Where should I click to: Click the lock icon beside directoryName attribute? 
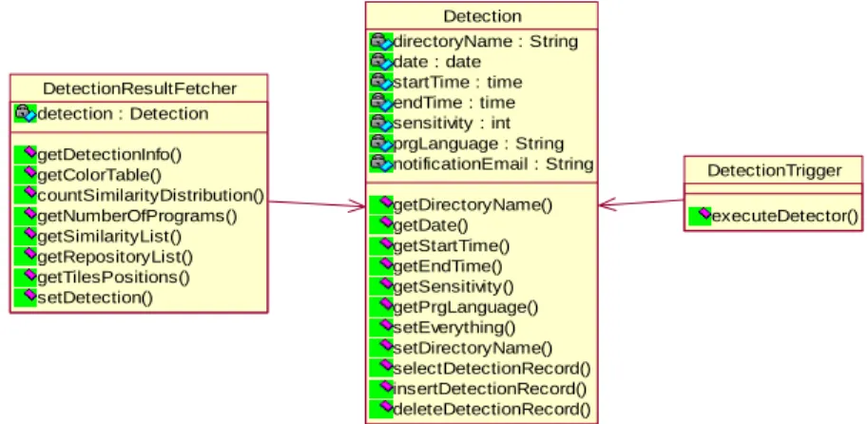pyautogui.click(x=381, y=42)
